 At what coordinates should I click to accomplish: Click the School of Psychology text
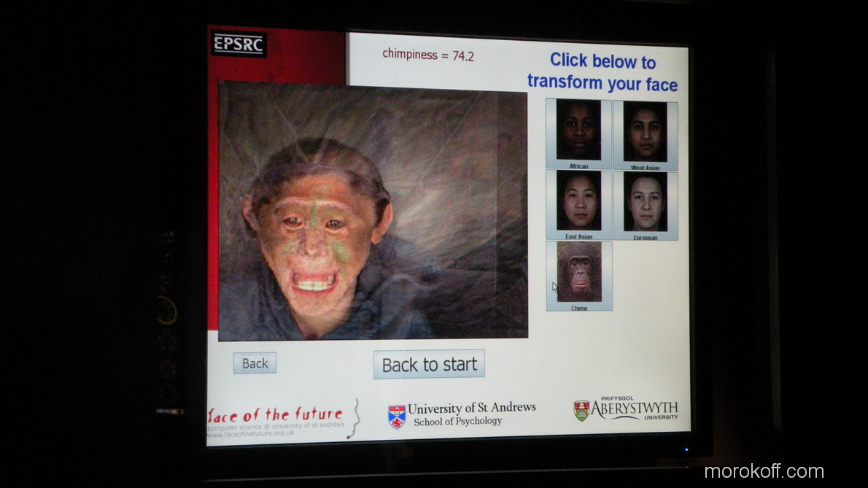457,422
